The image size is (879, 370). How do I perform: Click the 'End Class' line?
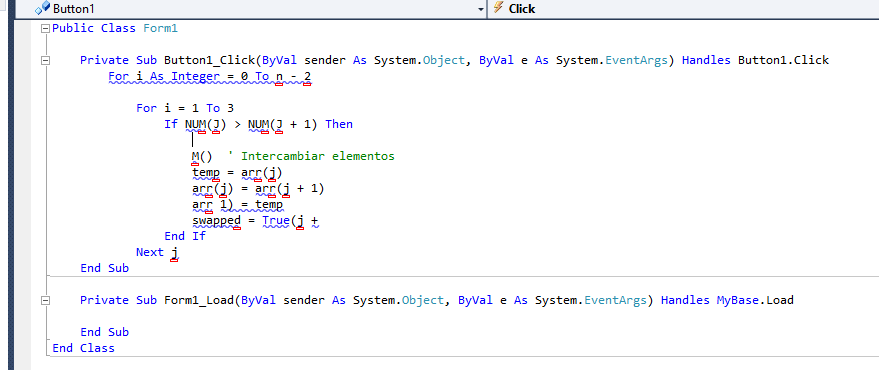(84, 348)
